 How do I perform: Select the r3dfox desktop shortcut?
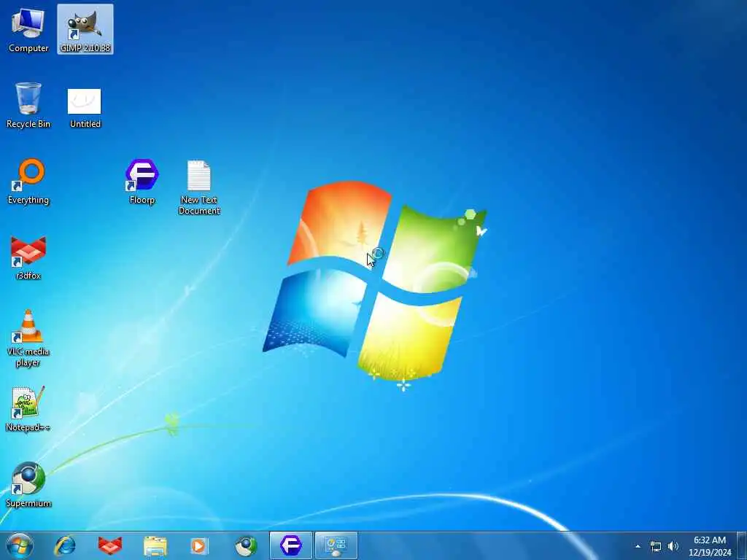pyautogui.click(x=28, y=257)
